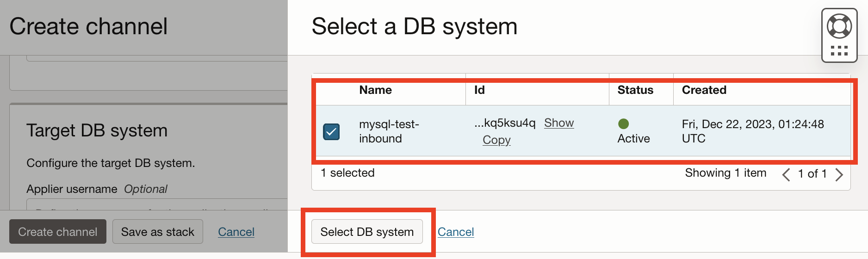Screen dimensions: 868x259
Task: Click the dotted grid handle below the help icon
Action: (839, 50)
